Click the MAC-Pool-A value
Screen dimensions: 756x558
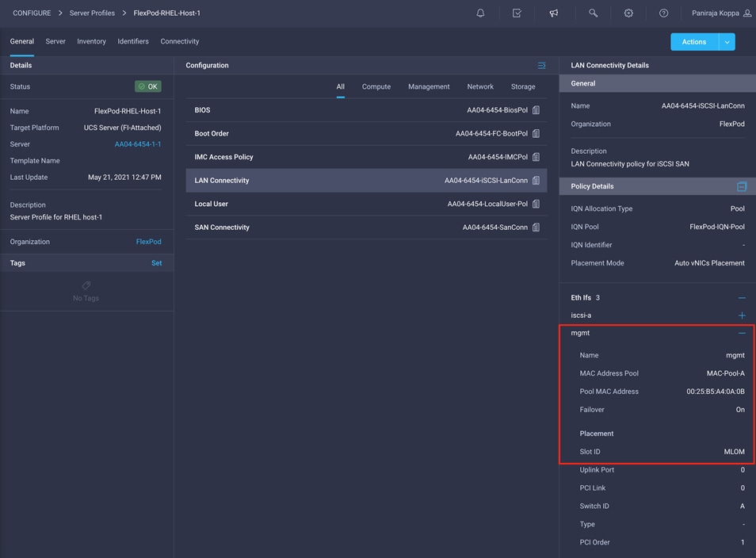tap(726, 373)
